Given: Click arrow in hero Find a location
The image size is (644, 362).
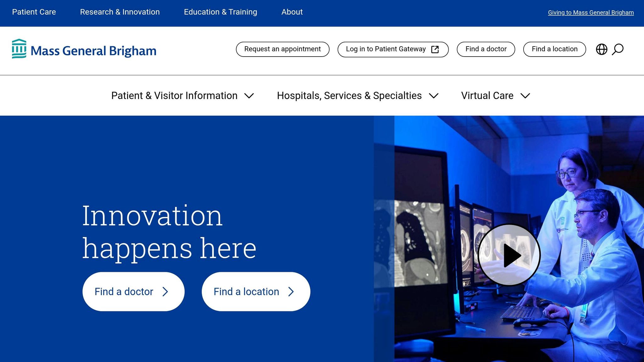Looking at the screenshot, I should point(291,292).
